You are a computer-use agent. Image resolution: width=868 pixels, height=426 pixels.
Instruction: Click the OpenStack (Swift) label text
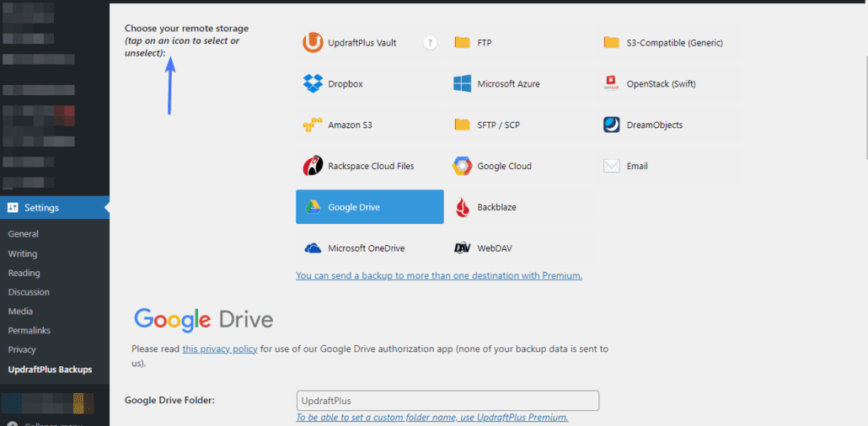[661, 84]
